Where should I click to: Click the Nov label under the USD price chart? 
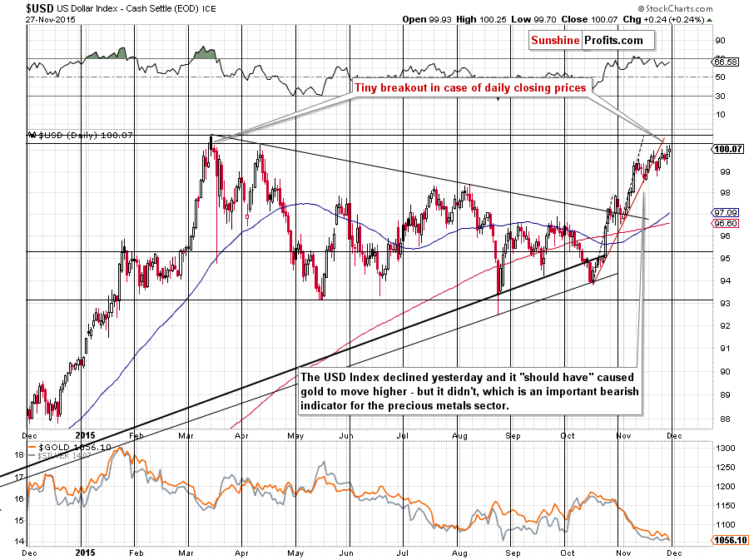623,436
